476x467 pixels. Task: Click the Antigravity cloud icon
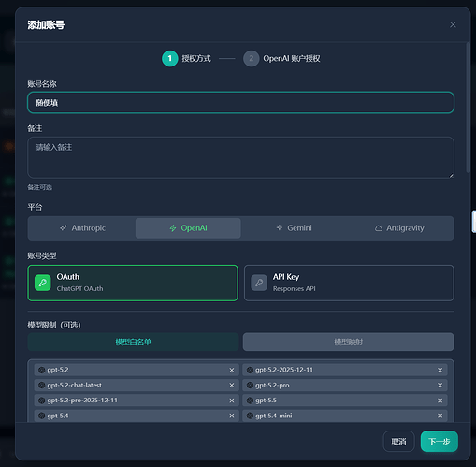(x=379, y=228)
